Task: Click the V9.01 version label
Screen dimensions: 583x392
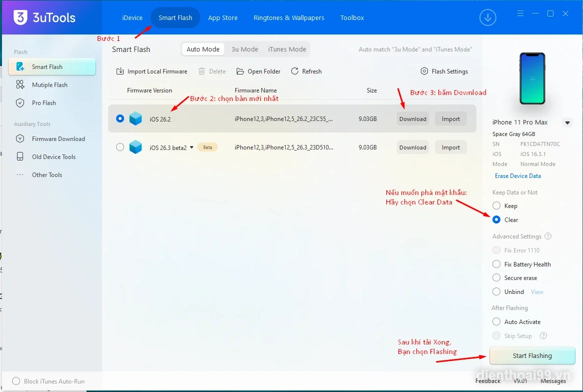Action: click(520, 381)
